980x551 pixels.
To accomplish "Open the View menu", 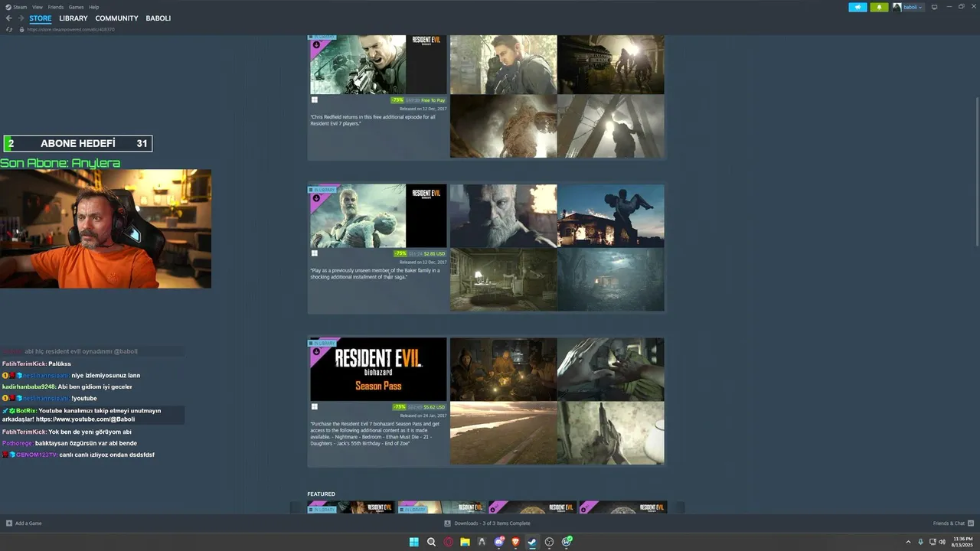I will (37, 7).
